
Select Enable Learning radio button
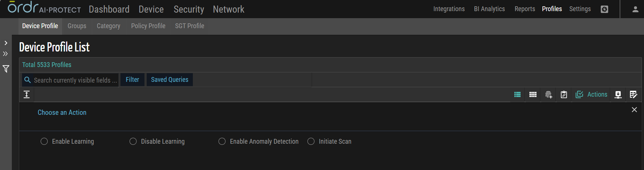click(44, 141)
